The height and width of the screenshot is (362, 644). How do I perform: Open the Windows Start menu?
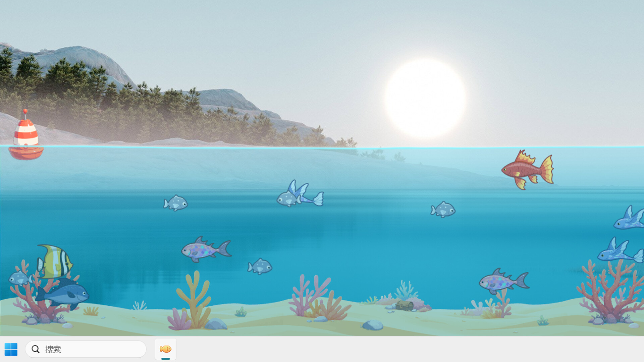[x=11, y=349]
